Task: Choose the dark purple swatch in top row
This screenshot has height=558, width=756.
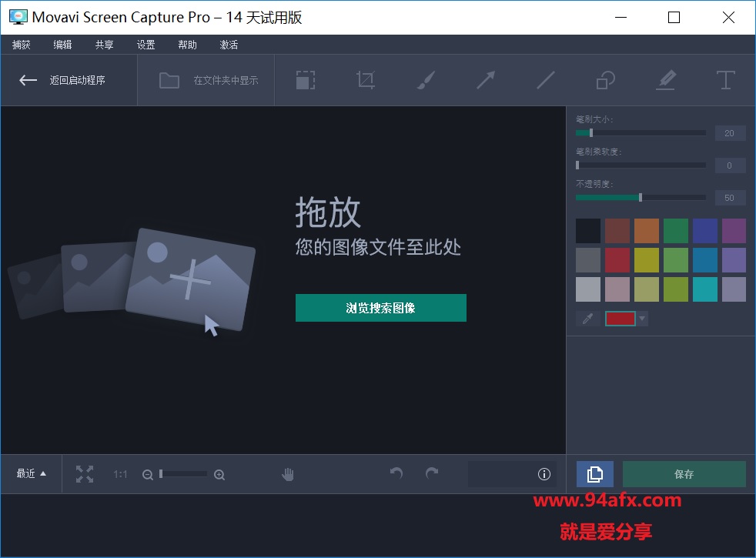Action: click(x=734, y=231)
